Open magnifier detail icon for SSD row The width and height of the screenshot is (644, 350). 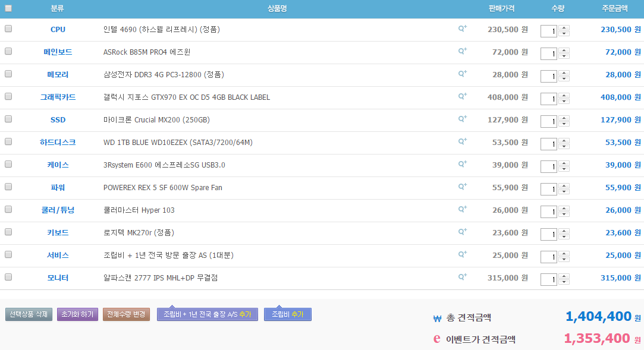(463, 119)
